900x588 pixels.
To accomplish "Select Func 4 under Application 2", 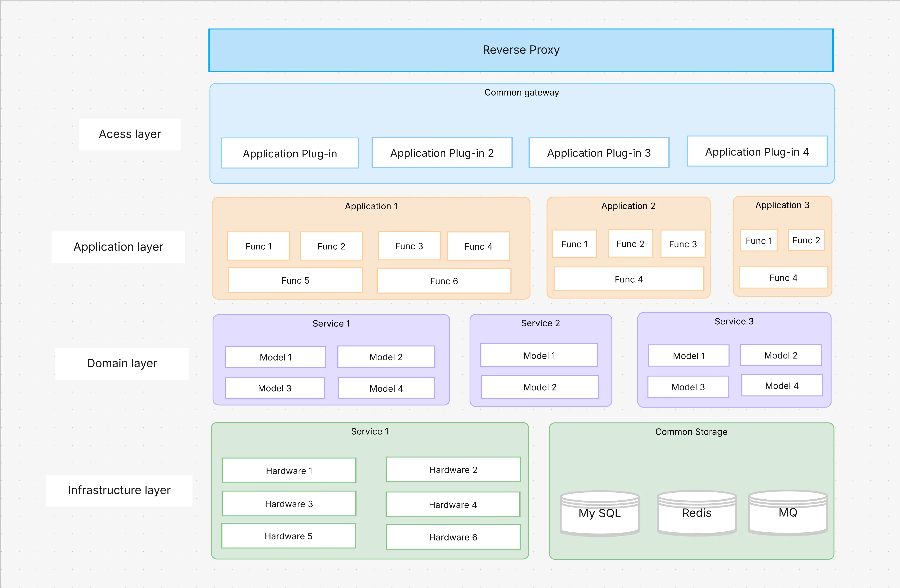I will (628, 279).
